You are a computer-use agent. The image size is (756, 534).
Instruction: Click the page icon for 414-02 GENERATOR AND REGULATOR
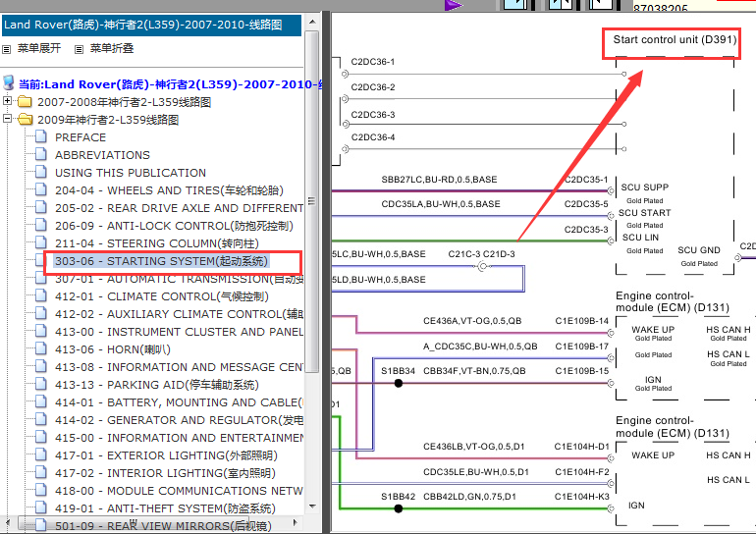pos(41,420)
